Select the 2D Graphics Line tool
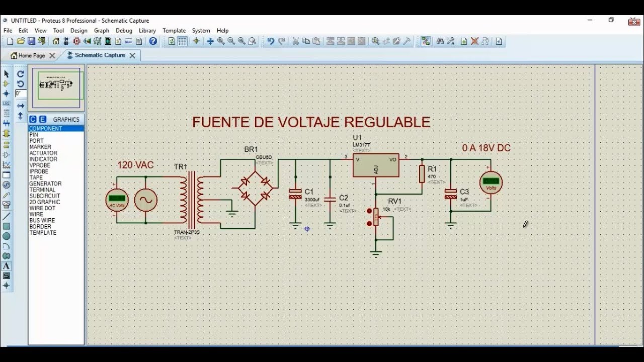 6,216
